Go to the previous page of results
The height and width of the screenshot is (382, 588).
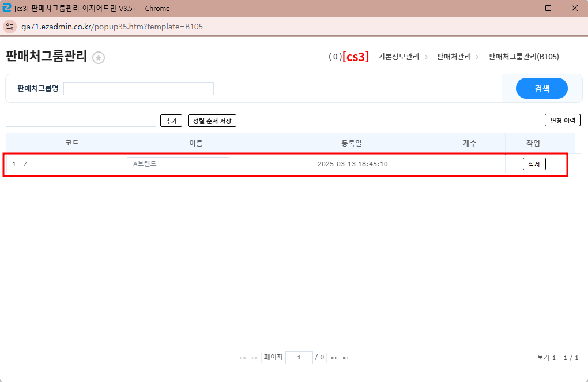click(254, 358)
